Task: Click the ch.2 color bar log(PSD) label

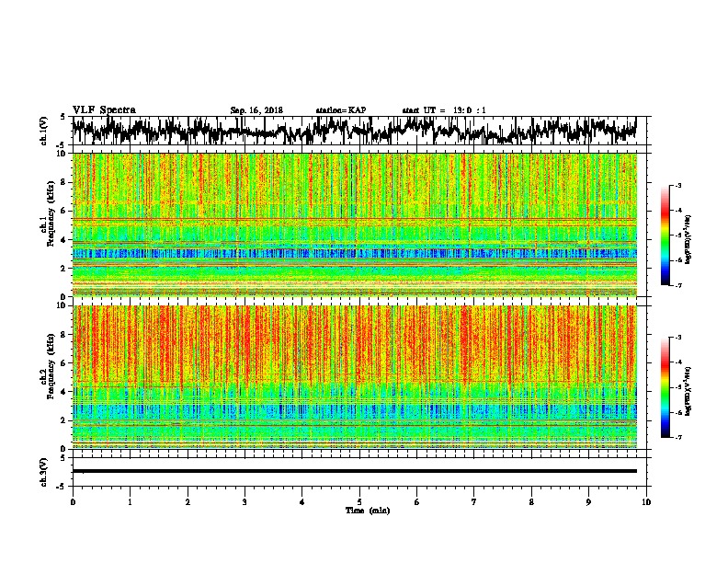Action: (688, 391)
